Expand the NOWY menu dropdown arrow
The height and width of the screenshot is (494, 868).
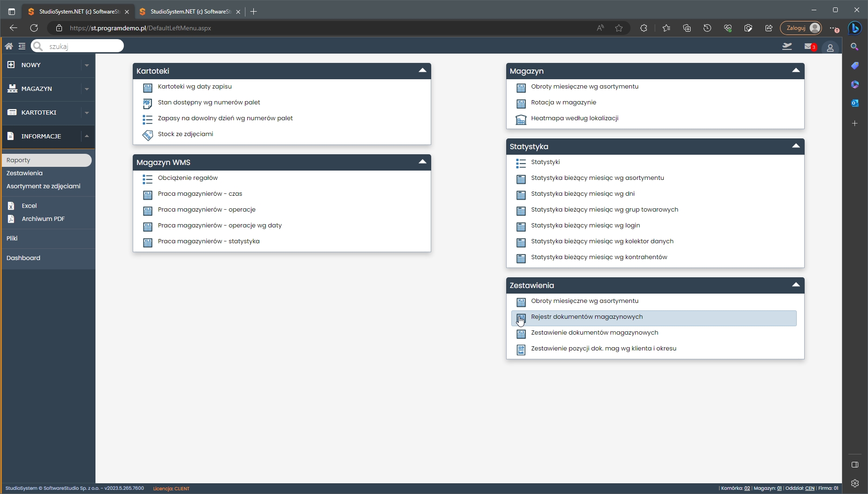point(87,65)
